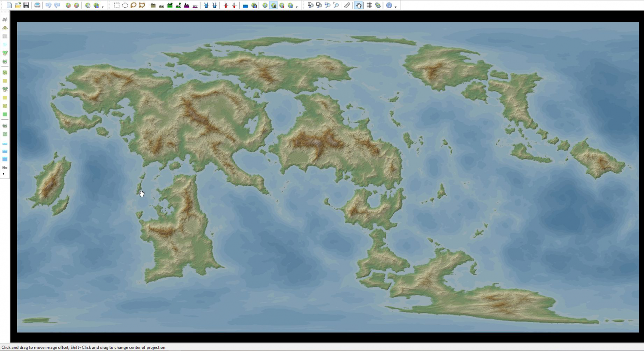Click the zoom-out magnifier icon
Viewport: 644px width, 351px height.
click(319, 5)
